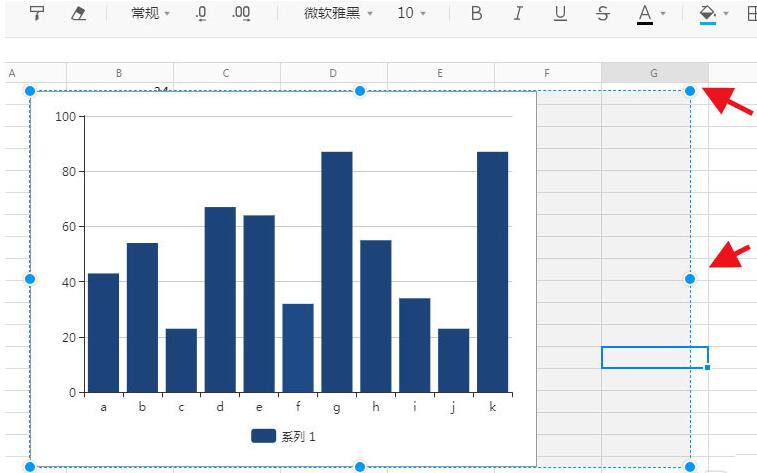
Task: Expand the font color dropdown arrow
Action: (663, 14)
